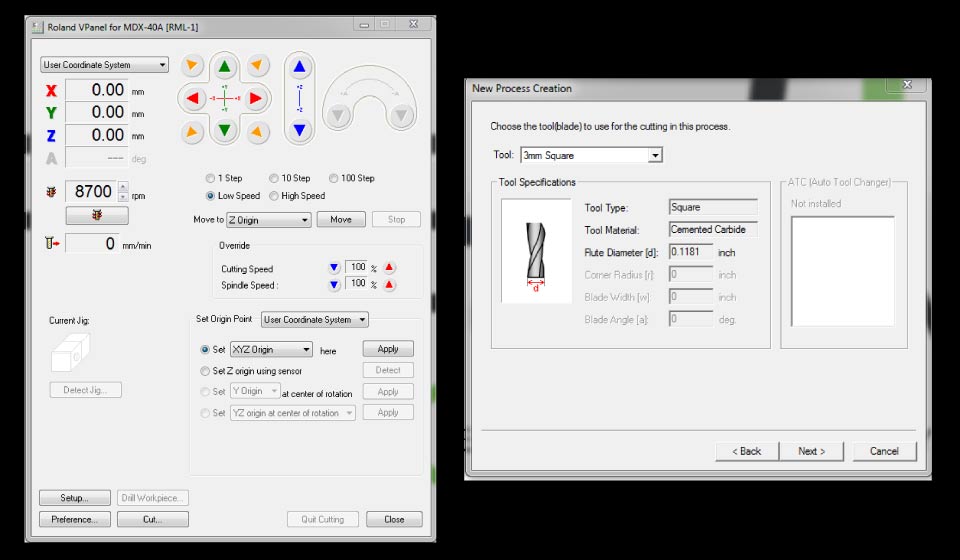Jog up with the green up arrow
This screenshot has width=960, height=560.
(x=225, y=67)
